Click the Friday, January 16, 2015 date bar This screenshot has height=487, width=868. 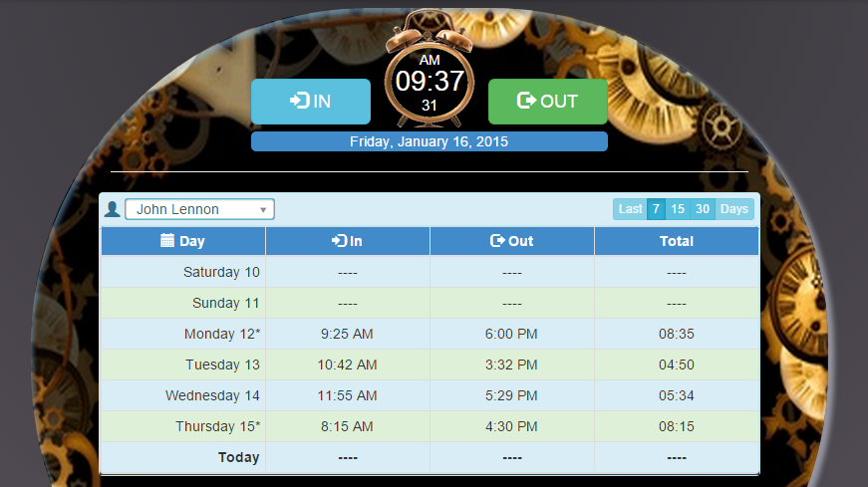(x=429, y=141)
